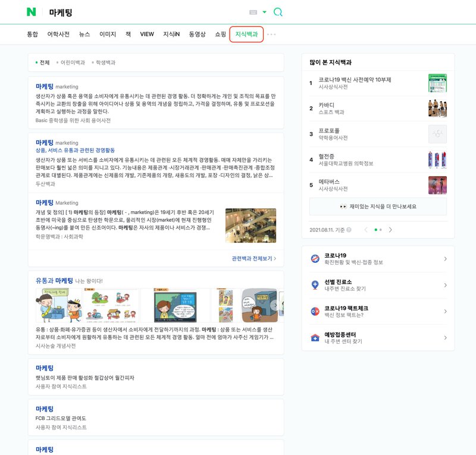Image resolution: width=476 pixels, height=455 pixels.
Task: Expand the search autocomplete dropdown arrow
Action: coord(264,12)
